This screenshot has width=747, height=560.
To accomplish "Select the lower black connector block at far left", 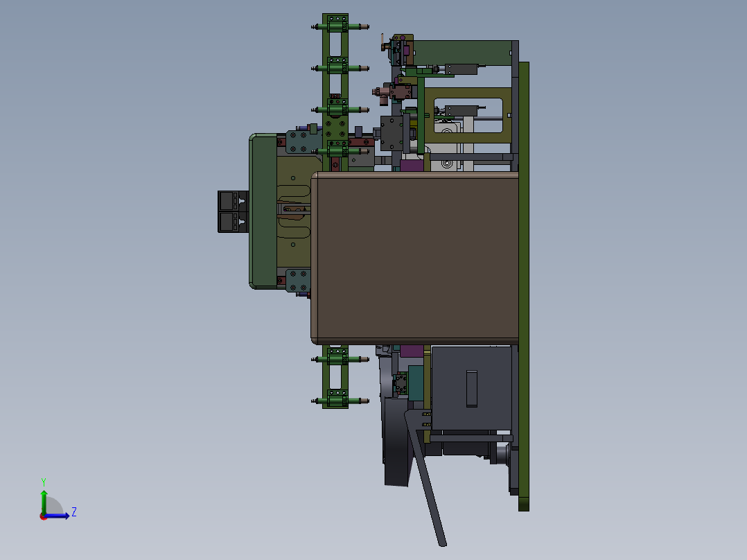I will pos(233,222).
